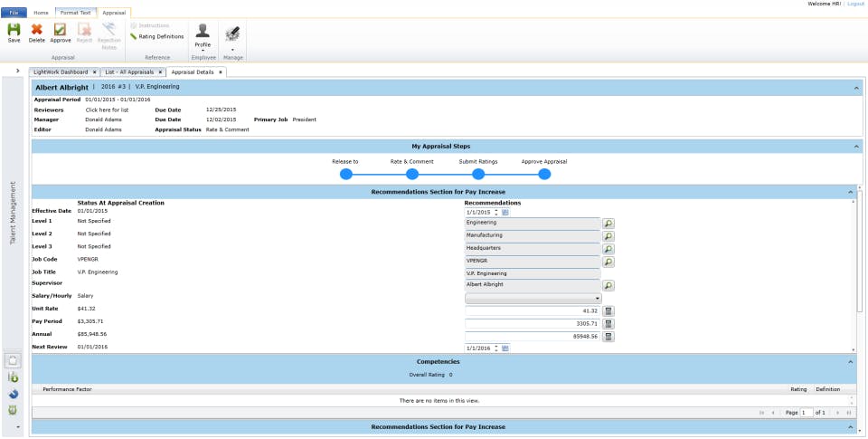This screenshot has width=868, height=439.
Task: Search lookup next to Manufacturing field
Action: click(609, 236)
